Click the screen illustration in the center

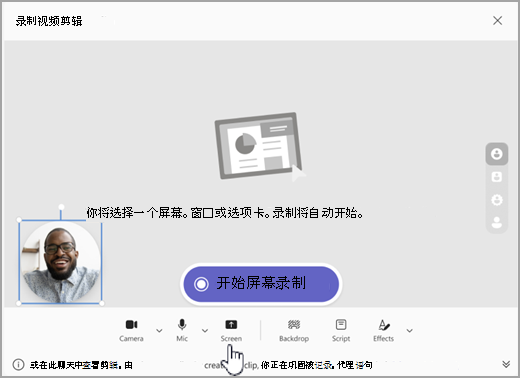tap(259, 147)
